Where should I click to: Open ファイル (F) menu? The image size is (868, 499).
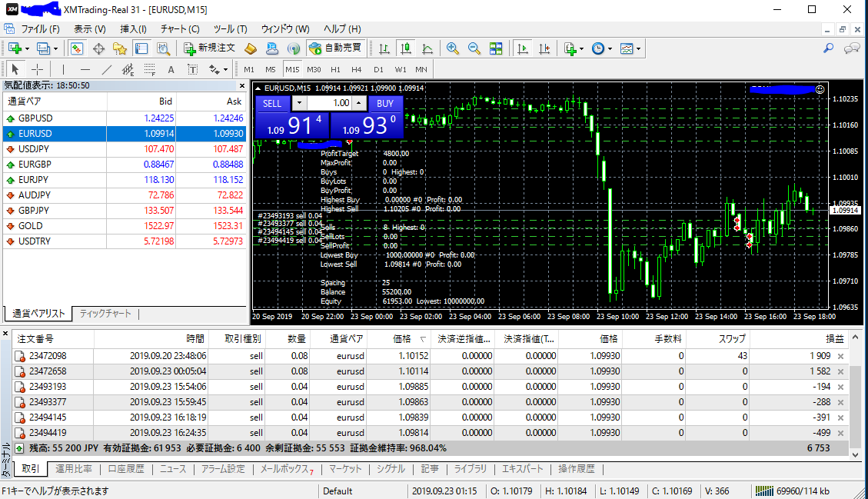pyautogui.click(x=40, y=28)
